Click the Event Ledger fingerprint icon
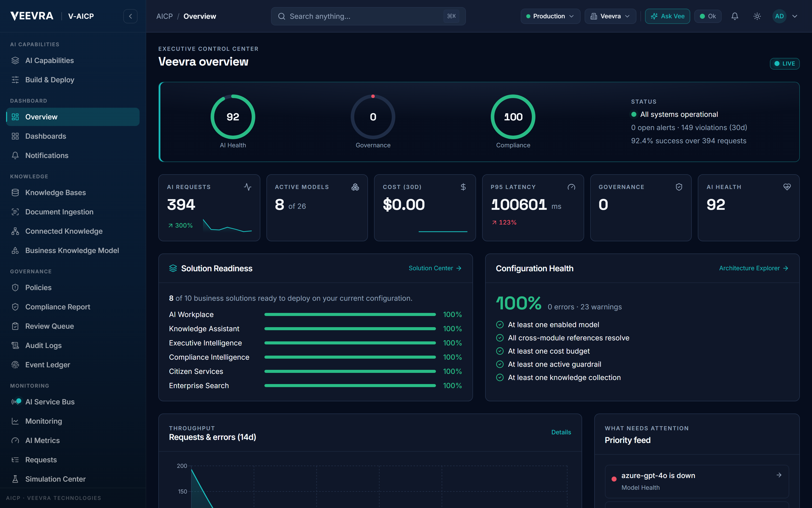Viewport: 812px width, 508px height. (15, 364)
